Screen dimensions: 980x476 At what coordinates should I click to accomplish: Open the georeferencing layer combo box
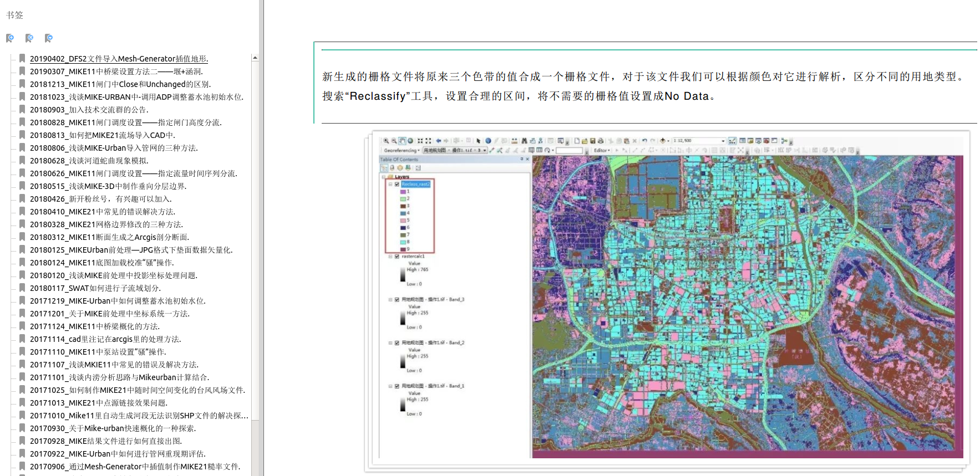tap(455, 150)
